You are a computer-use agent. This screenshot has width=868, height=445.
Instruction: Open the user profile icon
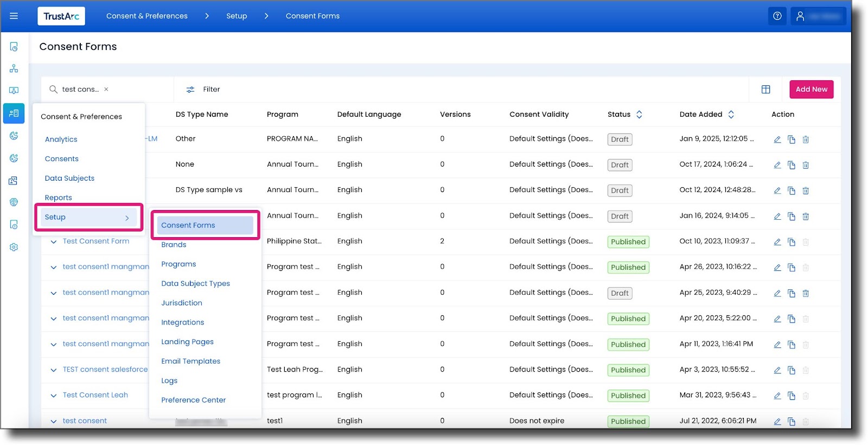click(800, 16)
